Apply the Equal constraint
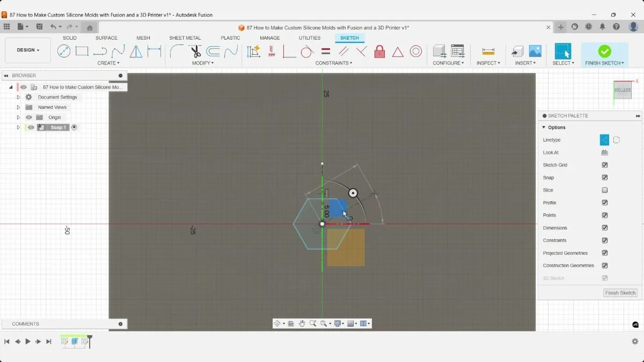Screen dimensions: 644x362 tap(326, 51)
